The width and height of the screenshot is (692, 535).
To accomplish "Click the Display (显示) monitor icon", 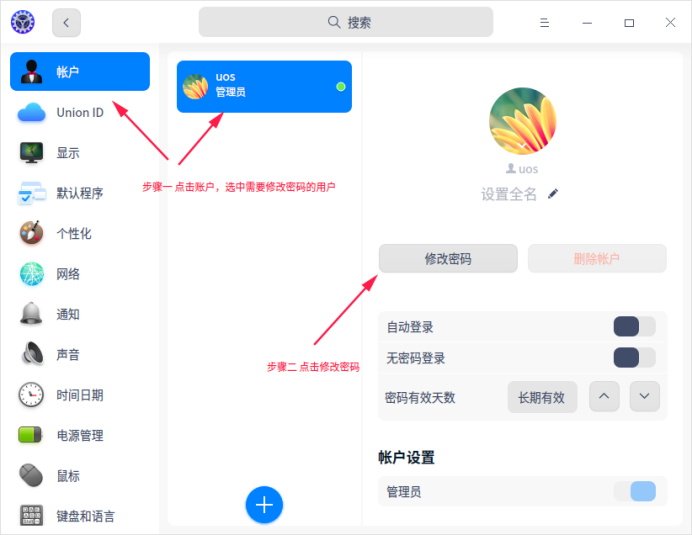I will point(31,153).
